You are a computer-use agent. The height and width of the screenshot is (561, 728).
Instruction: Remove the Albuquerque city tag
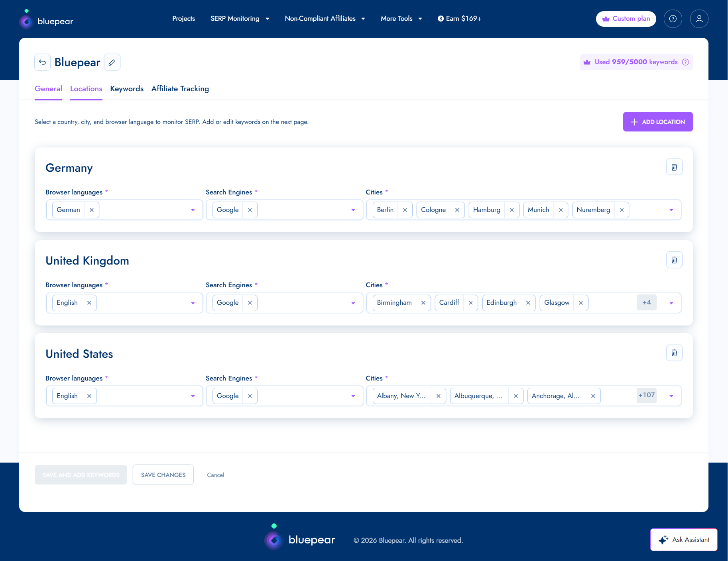click(x=516, y=396)
